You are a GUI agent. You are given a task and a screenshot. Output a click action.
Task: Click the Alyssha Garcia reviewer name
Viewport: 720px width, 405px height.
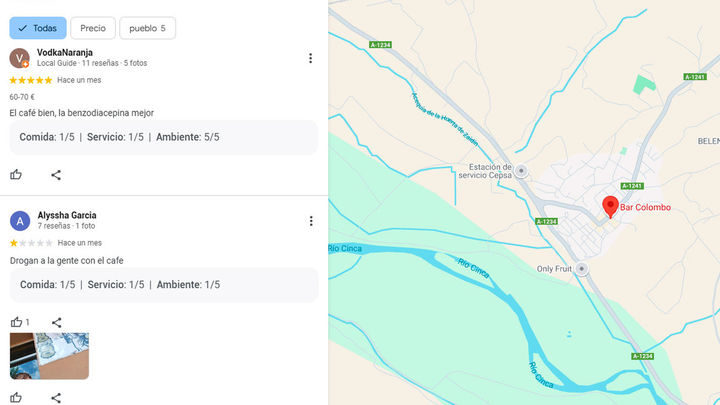(x=67, y=215)
